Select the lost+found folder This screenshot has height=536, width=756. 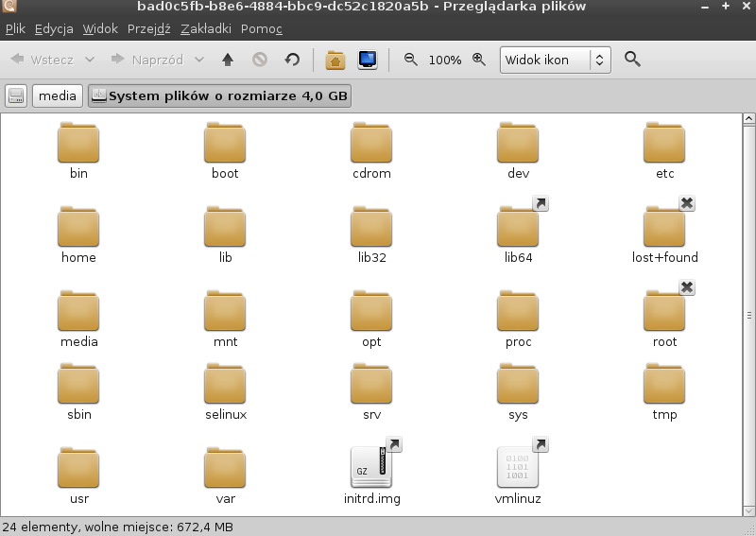(664, 234)
